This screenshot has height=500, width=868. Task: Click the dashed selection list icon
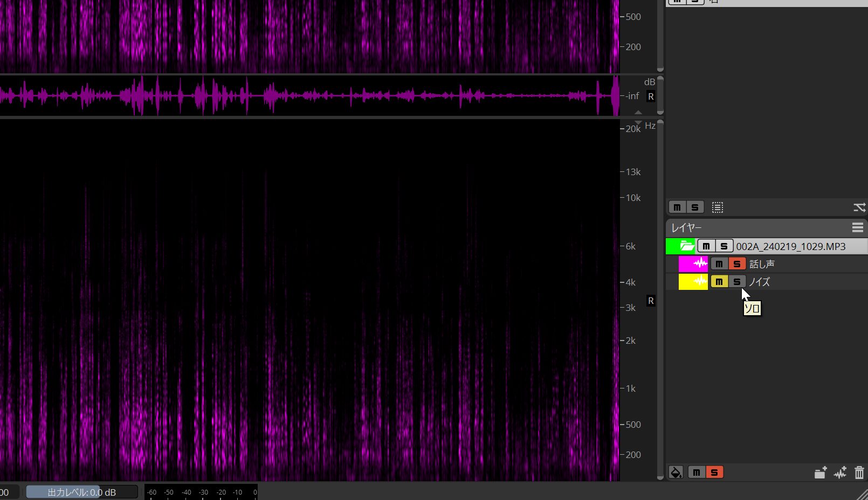click(x=717, y=207)
